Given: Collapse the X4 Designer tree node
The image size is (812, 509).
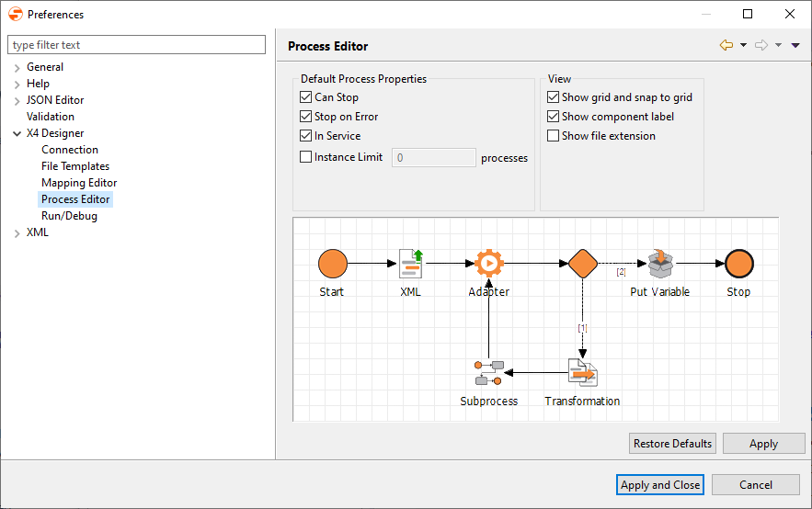Looking at the screenshot, I should point(17,133).
